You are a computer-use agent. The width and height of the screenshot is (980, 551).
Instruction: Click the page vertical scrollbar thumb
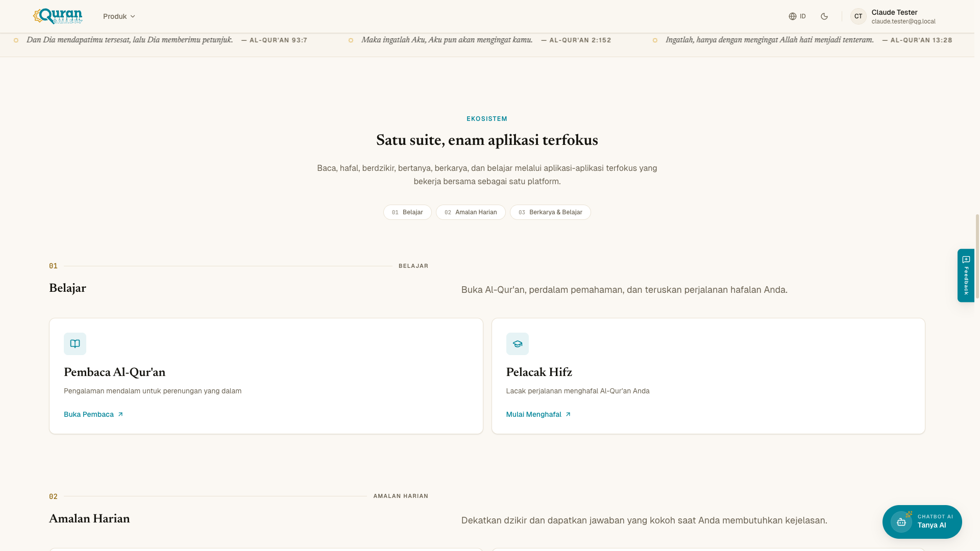[977, 256]
